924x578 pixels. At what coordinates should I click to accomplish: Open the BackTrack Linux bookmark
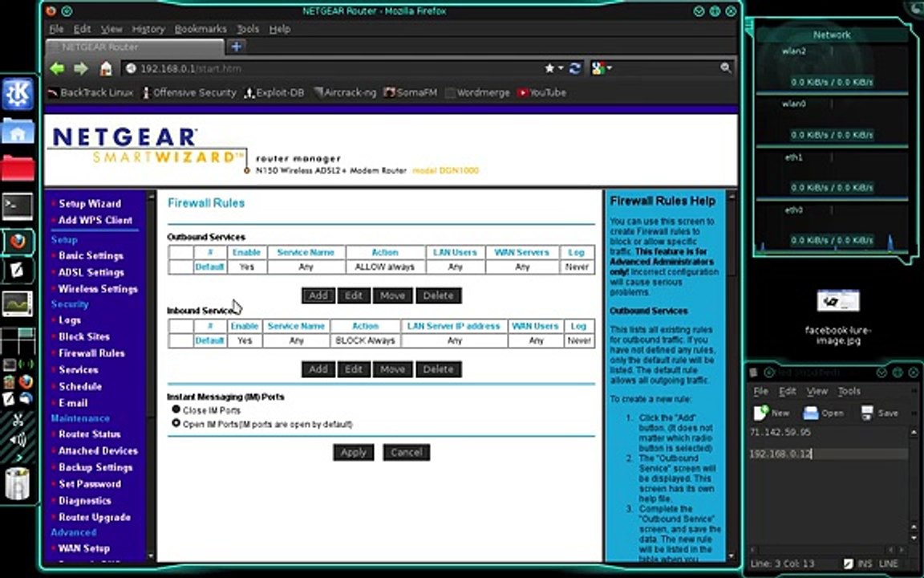pos(91,92)
